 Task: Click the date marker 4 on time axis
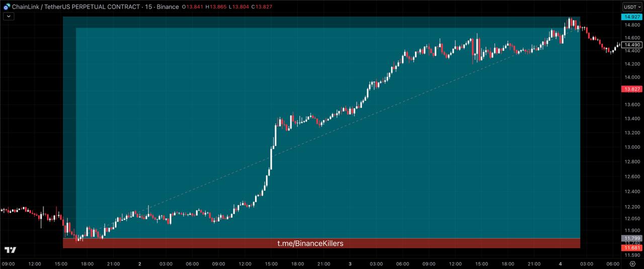pos(560,263)
